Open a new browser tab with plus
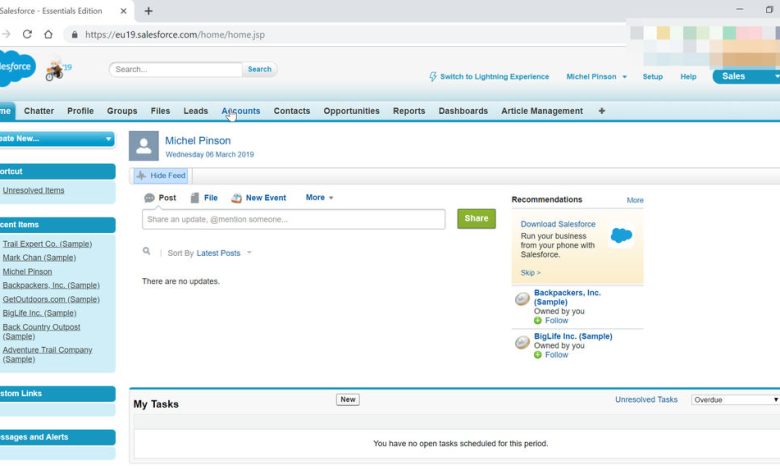The height and width of the screenshot is (470, 780). pos(148,11)
